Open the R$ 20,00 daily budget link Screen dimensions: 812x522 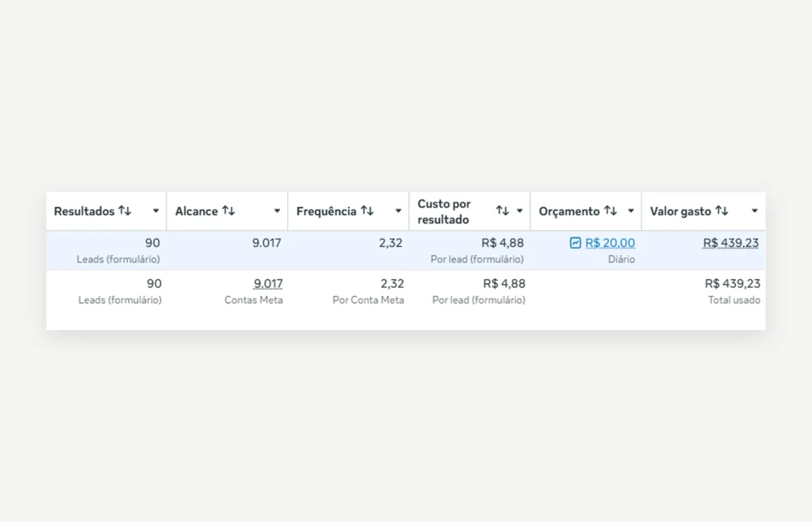[610, 243]
